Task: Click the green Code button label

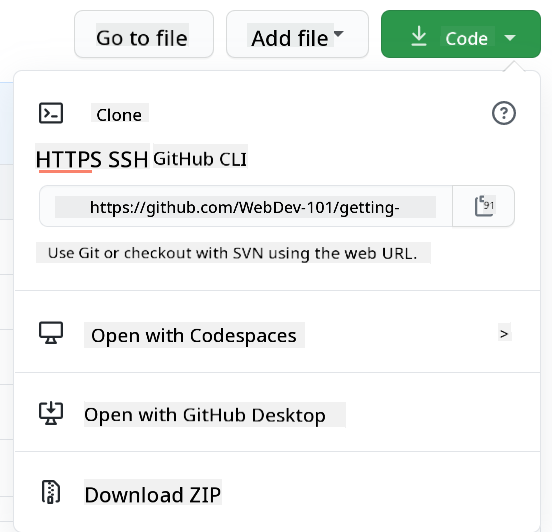Action: coord(466,38)
